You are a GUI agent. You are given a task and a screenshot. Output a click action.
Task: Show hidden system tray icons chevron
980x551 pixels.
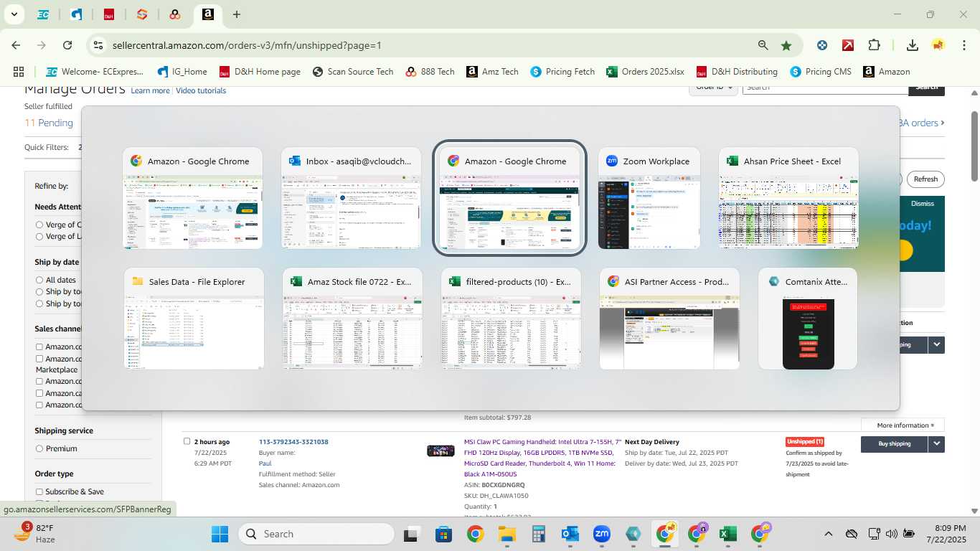tap(828, 534)
